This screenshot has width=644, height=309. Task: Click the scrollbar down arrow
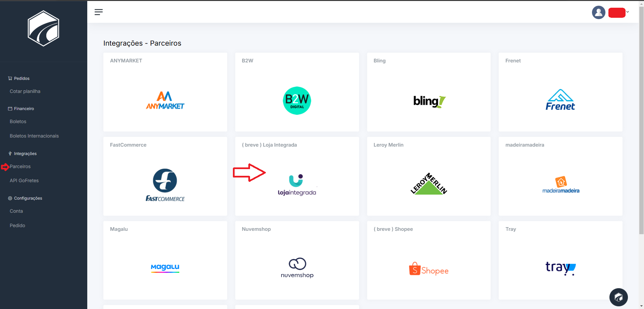click(x=641, y=306)
